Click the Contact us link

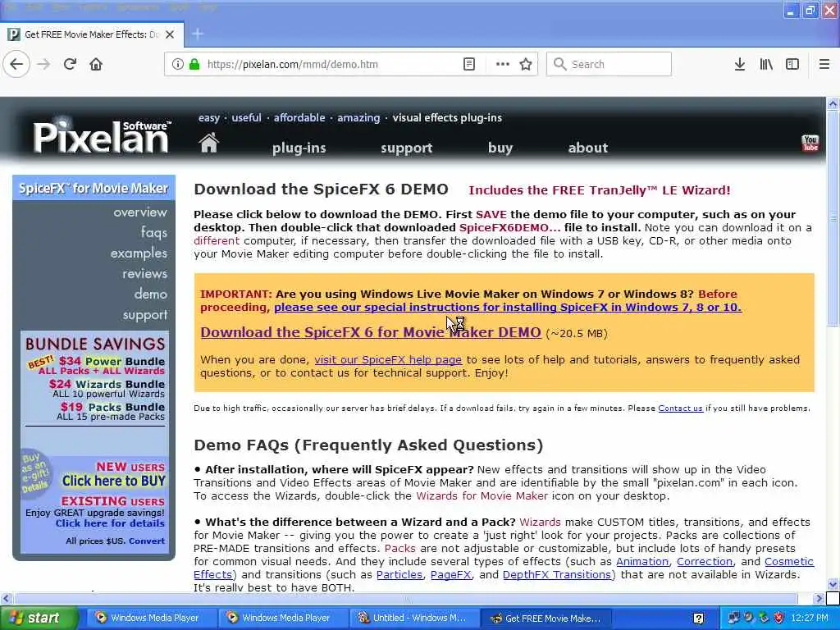[680, 409]
